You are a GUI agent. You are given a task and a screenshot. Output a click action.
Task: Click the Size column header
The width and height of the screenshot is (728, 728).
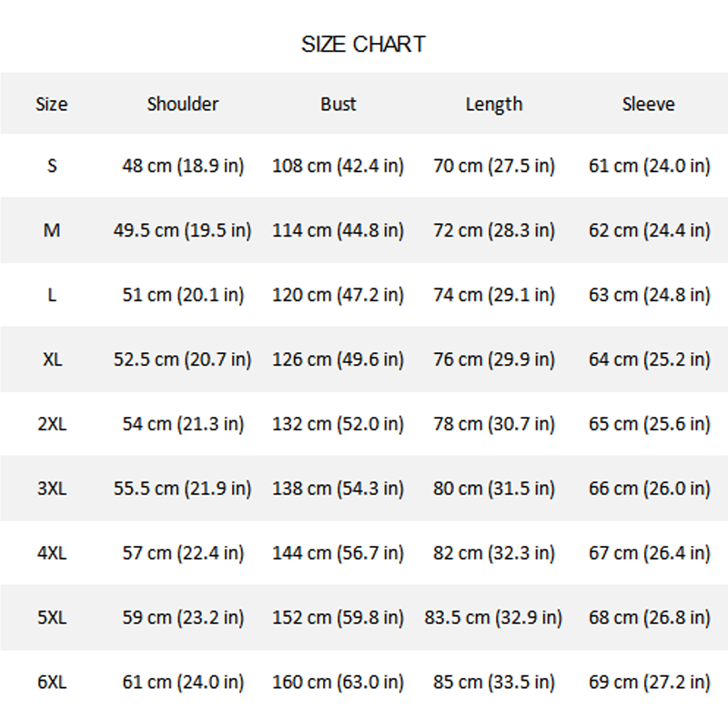coord(52,105)
